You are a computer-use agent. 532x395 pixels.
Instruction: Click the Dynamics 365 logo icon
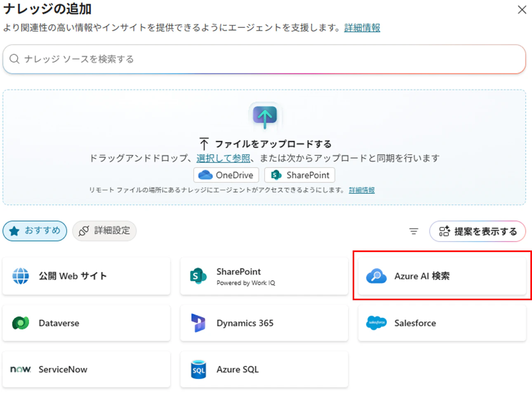(198, 323)
